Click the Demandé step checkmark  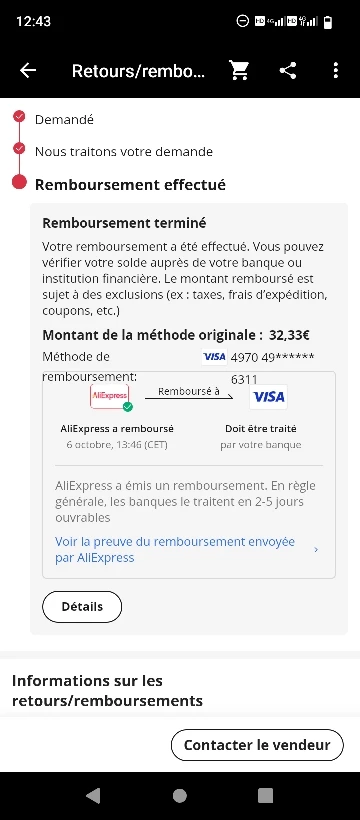(x=19, y=116)
